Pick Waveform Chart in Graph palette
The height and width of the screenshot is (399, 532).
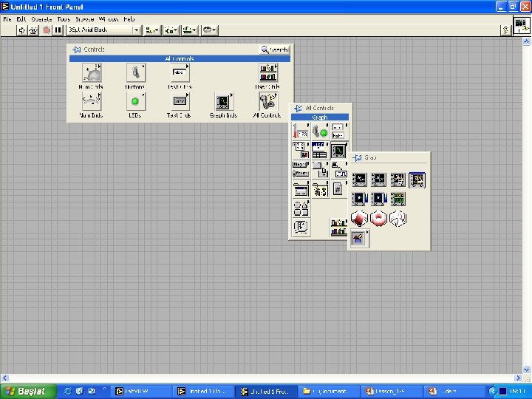(x=360, y=180)
